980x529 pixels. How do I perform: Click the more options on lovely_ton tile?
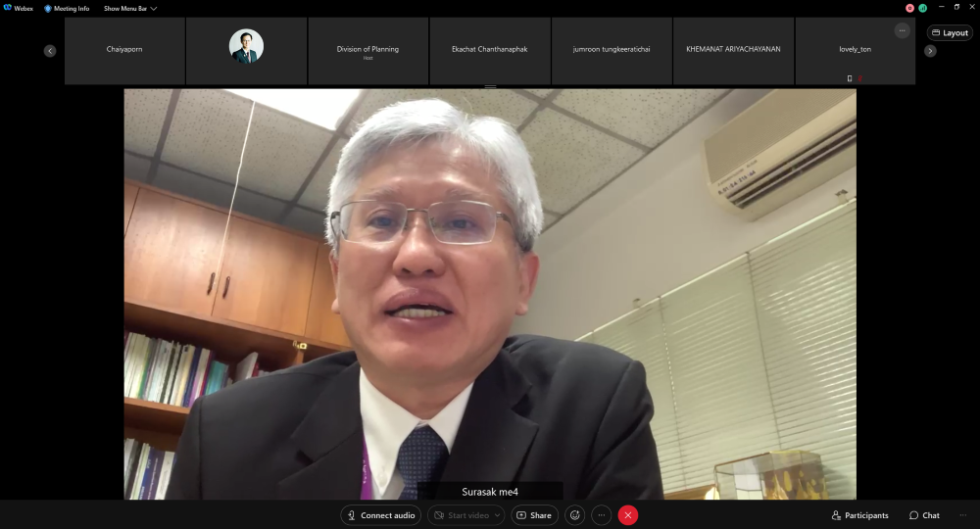pyautogui.click(x=902, y=30)
